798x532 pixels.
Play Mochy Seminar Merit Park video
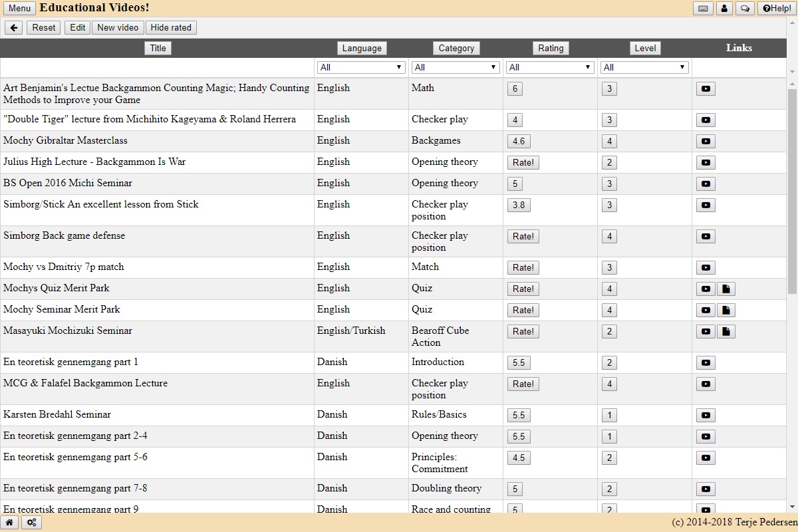tap(706, 311)
